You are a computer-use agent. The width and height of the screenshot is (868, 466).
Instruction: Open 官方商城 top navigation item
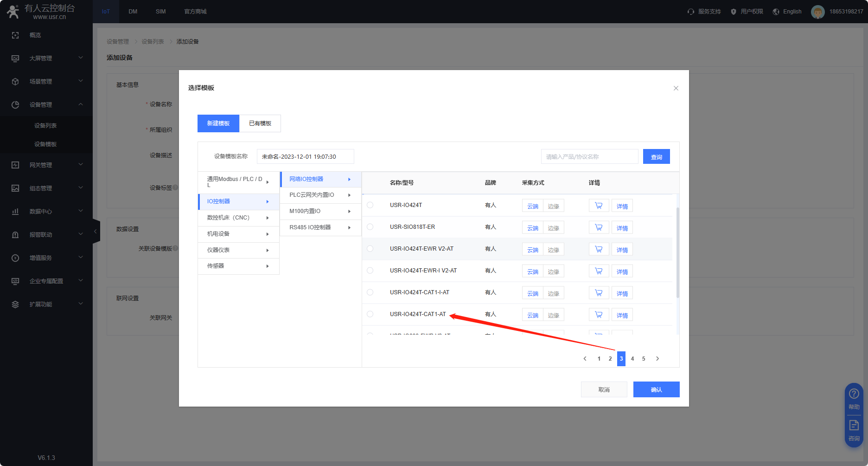[195, 12]
